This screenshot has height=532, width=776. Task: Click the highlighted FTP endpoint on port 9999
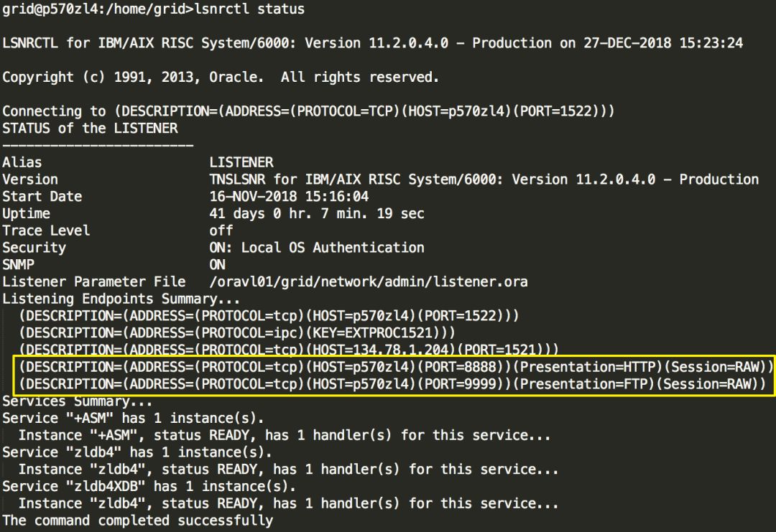click(x=392, y=384)
